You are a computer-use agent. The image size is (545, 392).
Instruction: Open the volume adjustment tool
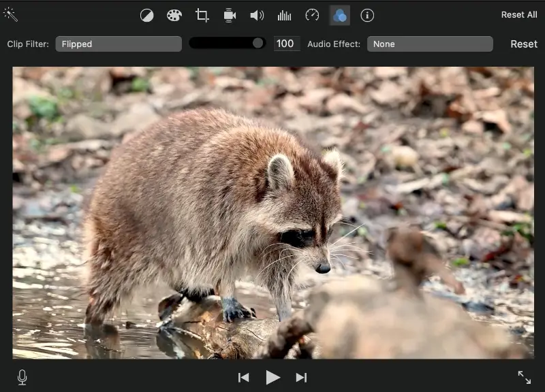[257, 15]
